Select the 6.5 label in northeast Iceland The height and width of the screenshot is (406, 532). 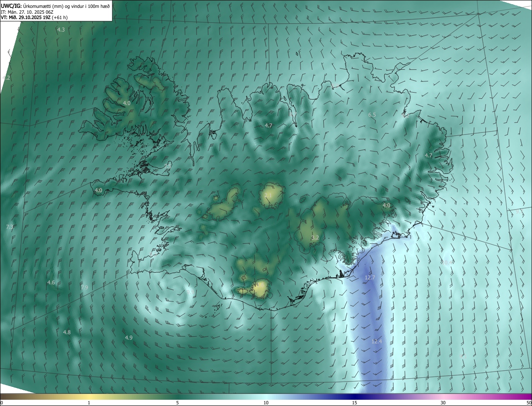pos(372,115)
